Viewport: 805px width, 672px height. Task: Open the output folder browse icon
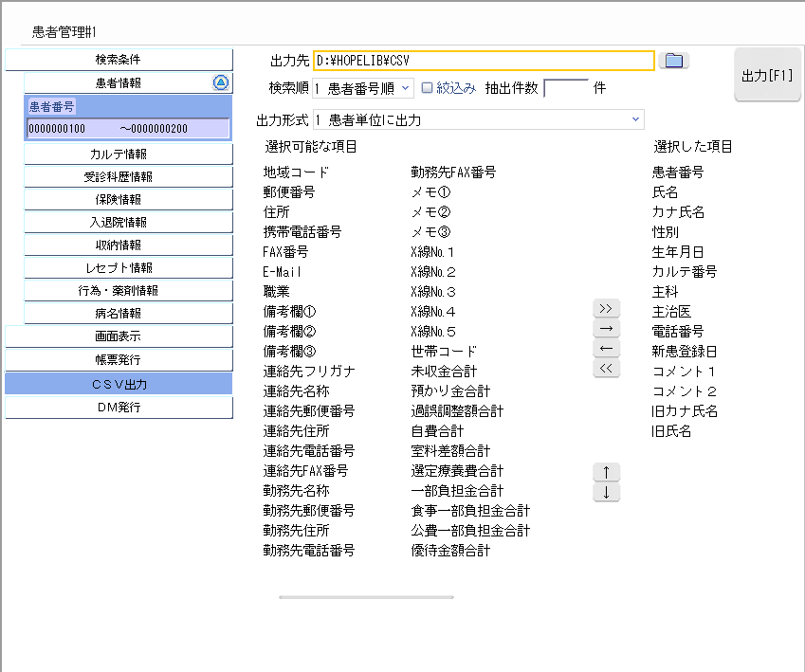pyautogui.click(x=673, y=61)
